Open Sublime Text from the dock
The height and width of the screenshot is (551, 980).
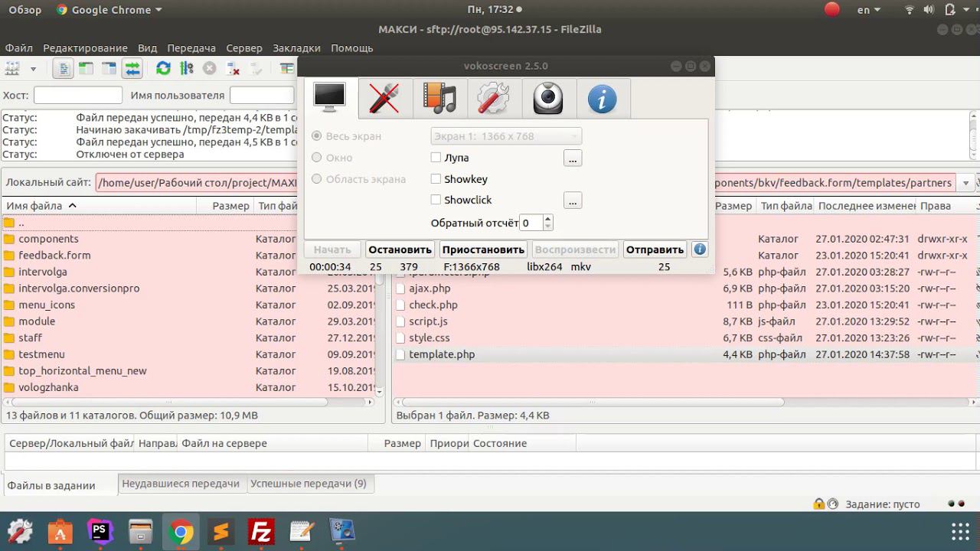coord(221,531)
